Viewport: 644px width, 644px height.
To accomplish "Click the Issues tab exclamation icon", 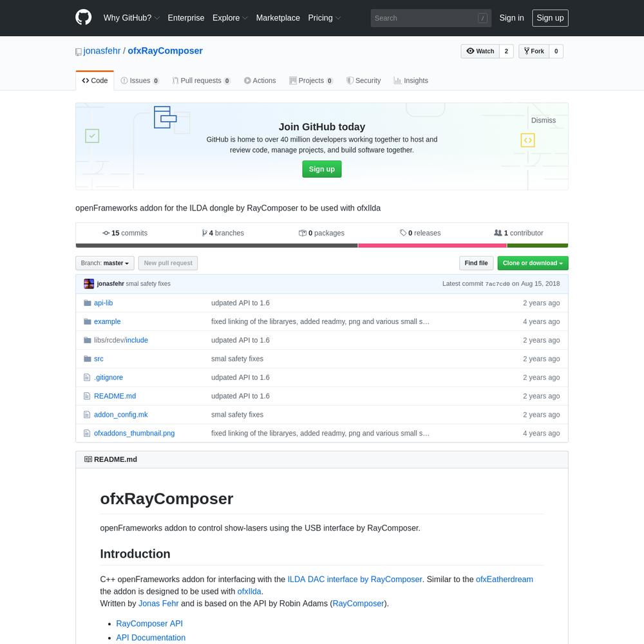I will click(124, 80).
